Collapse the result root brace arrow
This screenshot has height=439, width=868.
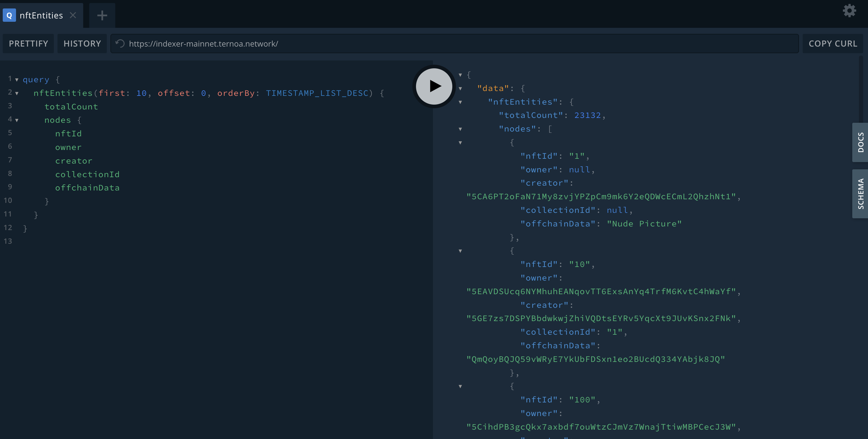click(x=460, y=75)
